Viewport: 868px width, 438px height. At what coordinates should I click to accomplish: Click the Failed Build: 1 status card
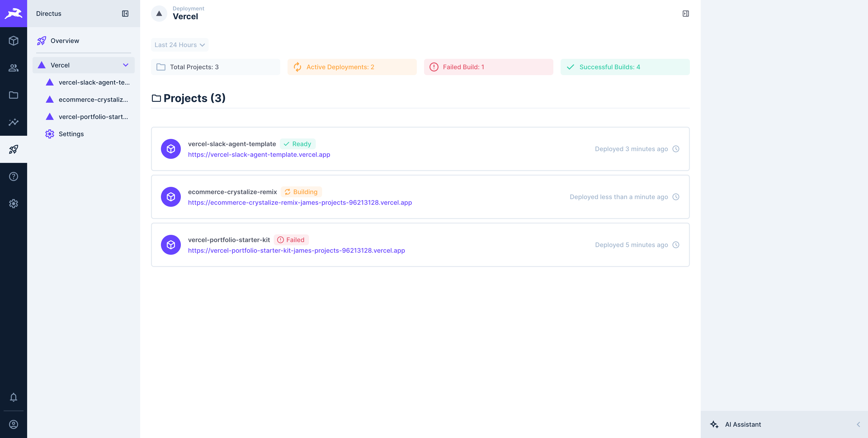pyautogui.click(x=488, y=67)
